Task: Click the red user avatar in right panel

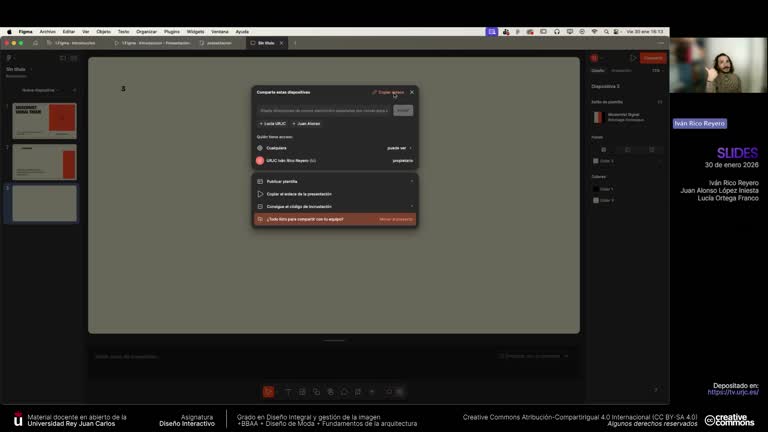Action: click(x=594, y=58)
